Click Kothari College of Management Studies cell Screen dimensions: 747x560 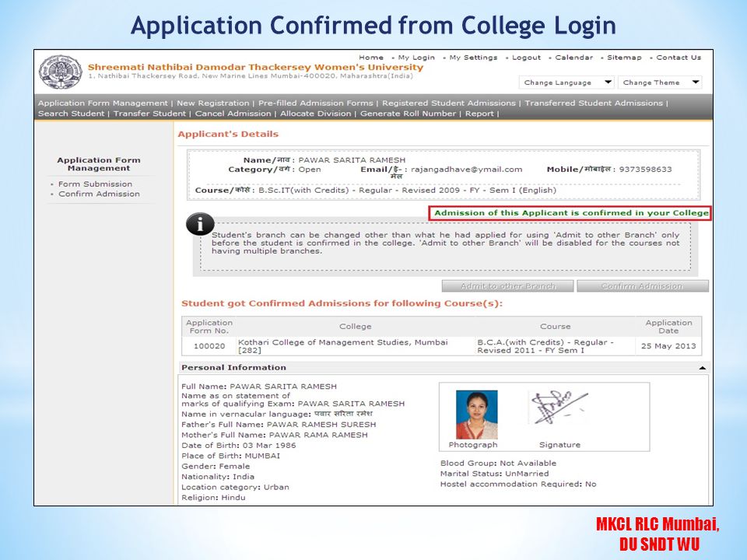pyautogui.click(x=355, y=346)
